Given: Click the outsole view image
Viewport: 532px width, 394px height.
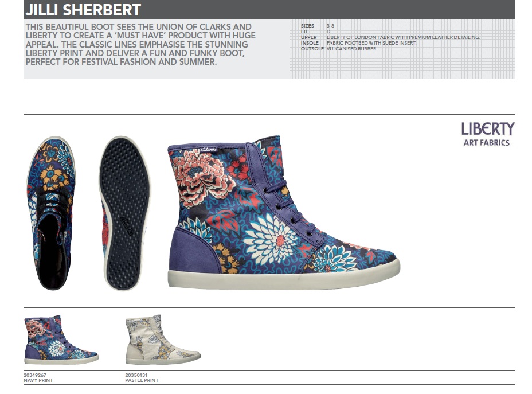Looking at the screenshot, I should [124, 213].
